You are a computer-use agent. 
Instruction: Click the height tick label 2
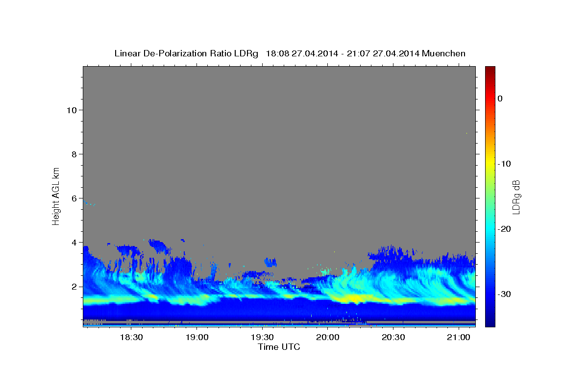(x=74, y=286)
